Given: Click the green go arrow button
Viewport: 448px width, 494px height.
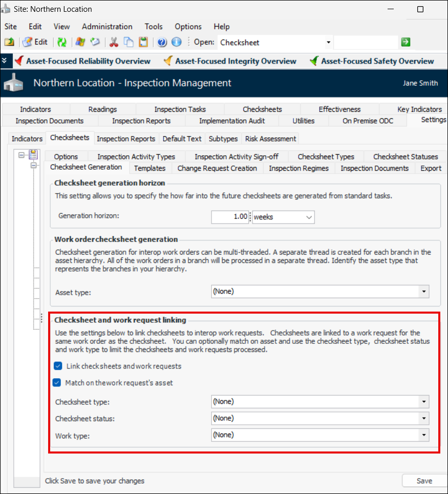Looking at the screenshot, I should pos(406,42).
